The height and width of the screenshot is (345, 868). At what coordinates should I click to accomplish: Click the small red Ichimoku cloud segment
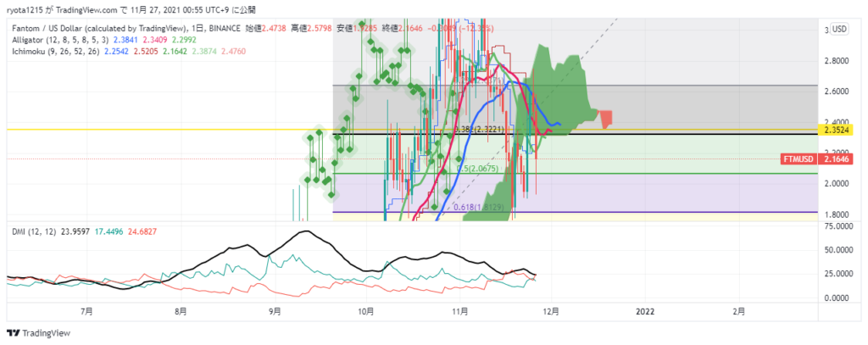click(605, 119)
